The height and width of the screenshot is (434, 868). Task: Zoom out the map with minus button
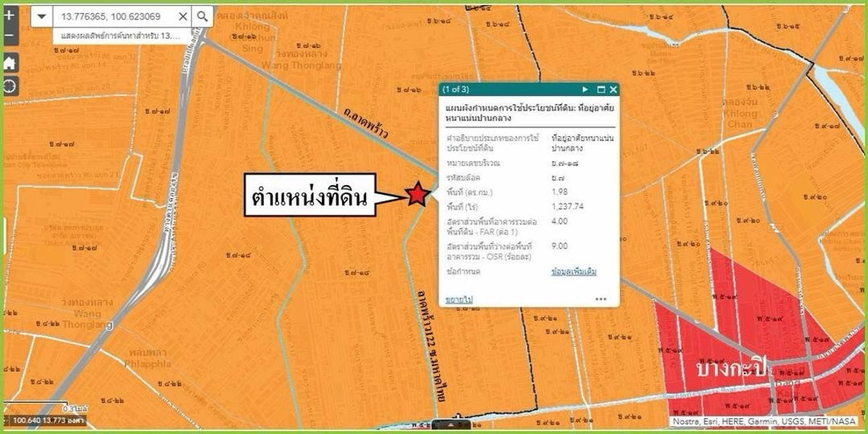[x=9, y=35]
